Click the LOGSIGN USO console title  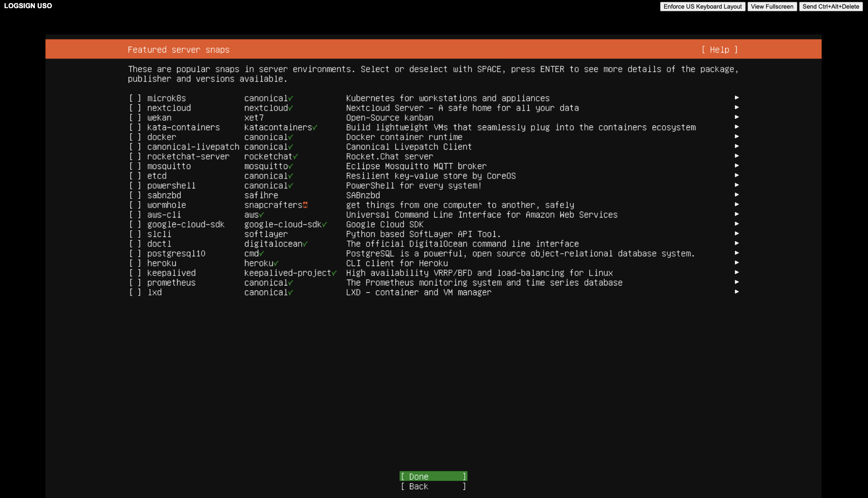(x=28, y=6)
